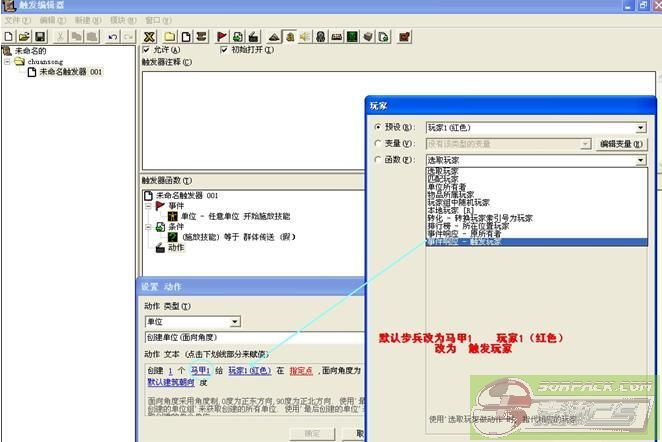Screen dimensions: 662x442
Task: Select the 预设 radio button
Action: pos(377,128)
